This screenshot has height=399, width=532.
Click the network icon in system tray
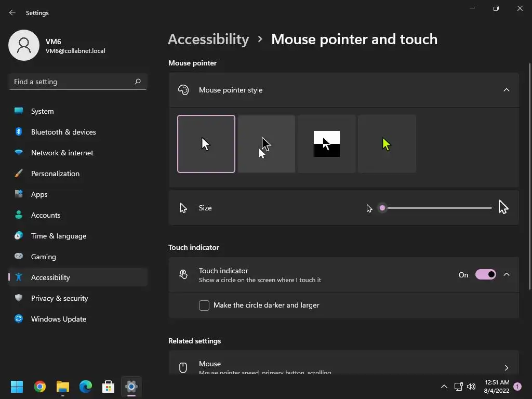458,387
